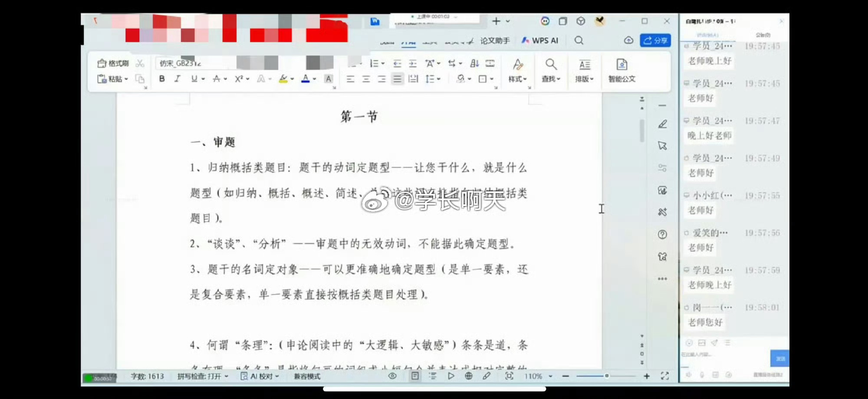Click word count 字数: 1613
The height and width of the screenshot is (399, 868).
click(148, 376)
